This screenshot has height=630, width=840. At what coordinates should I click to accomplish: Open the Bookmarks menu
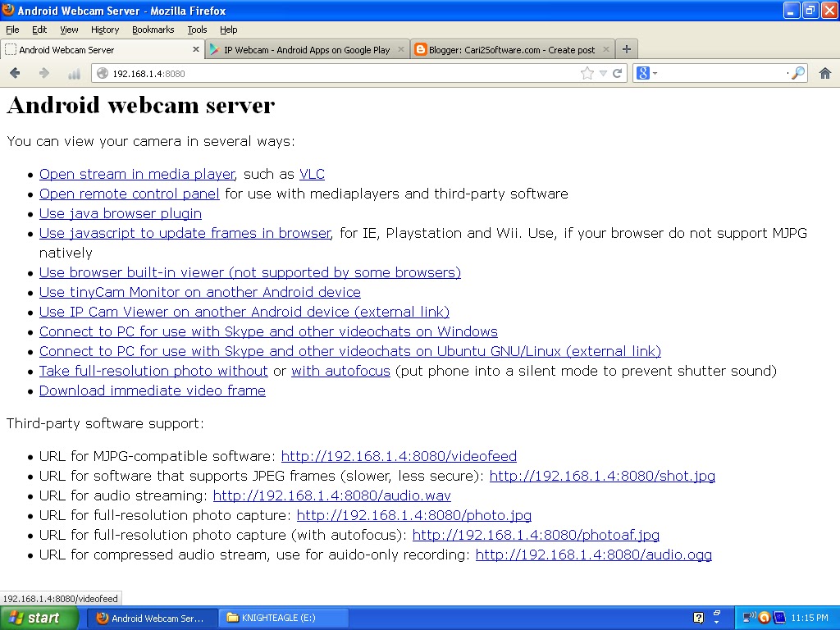click(x=153, y=30)
